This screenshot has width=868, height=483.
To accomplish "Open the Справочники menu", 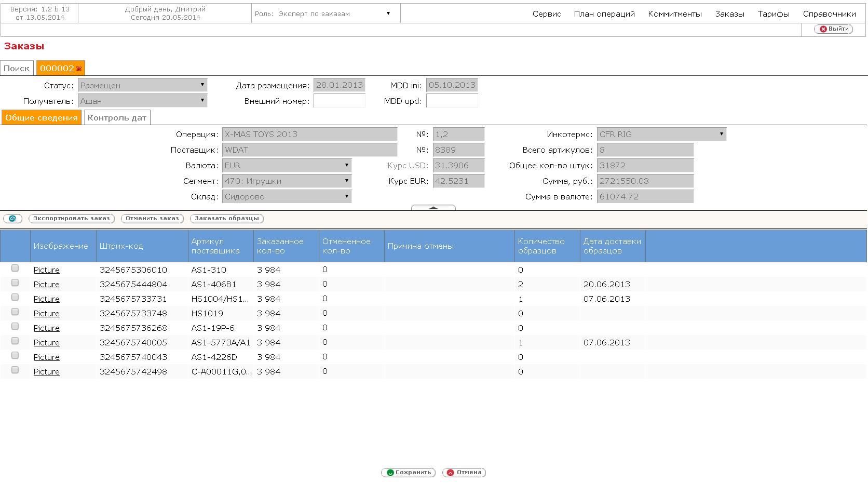I will point(829,14).
